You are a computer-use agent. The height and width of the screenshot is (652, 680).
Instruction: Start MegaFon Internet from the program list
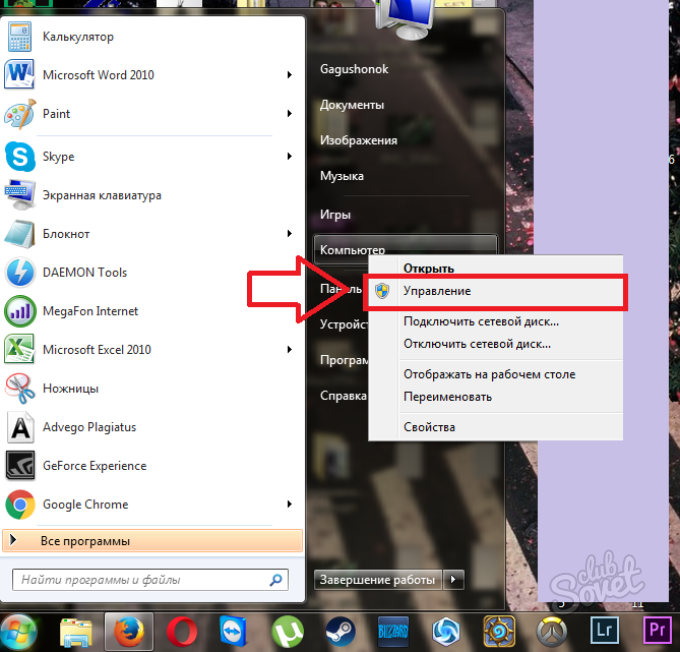(90, 311)
